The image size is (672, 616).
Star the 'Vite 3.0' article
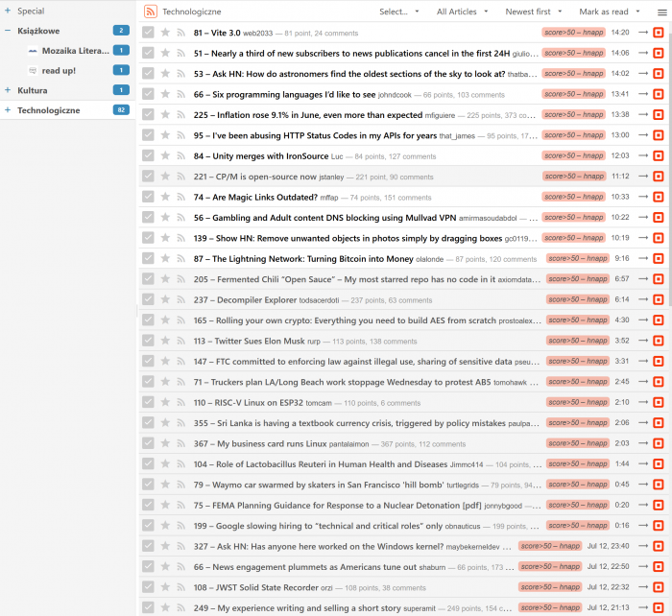[x=165, y=33]
